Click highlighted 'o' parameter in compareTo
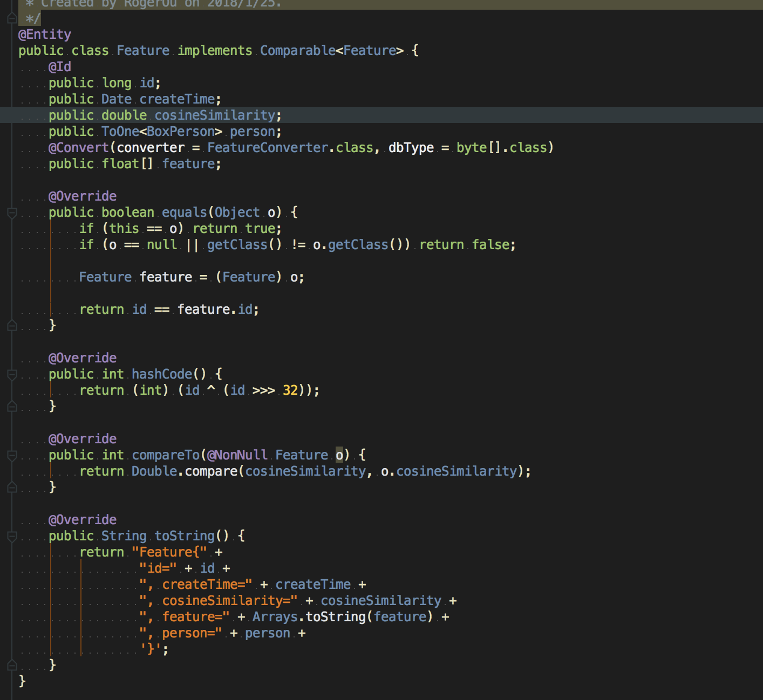Image resolution: width=763 pixels, height=700 pixels. [339, 455]
